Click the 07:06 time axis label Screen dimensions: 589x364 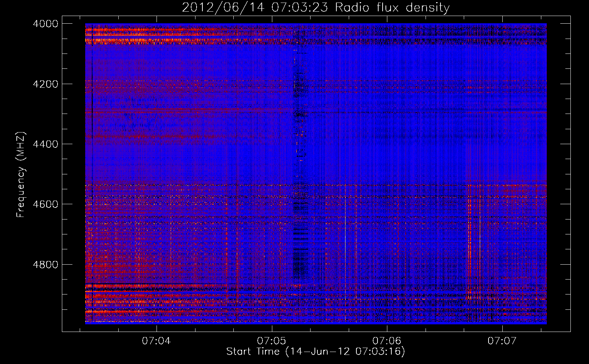click(387, 341)
